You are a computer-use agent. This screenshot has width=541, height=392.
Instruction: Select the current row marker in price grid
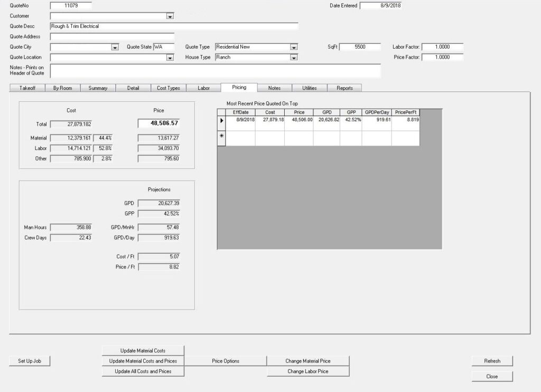pos(221,121)
